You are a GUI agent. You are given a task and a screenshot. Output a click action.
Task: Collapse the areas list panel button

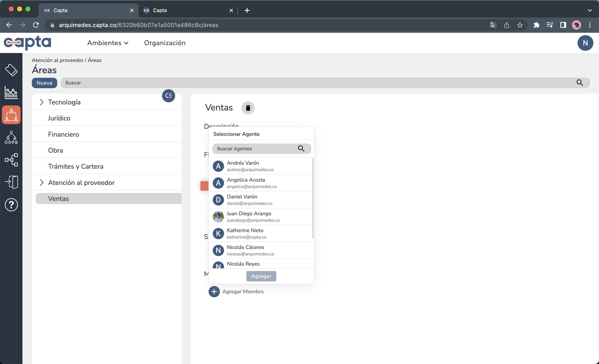[x=168, y=96]
